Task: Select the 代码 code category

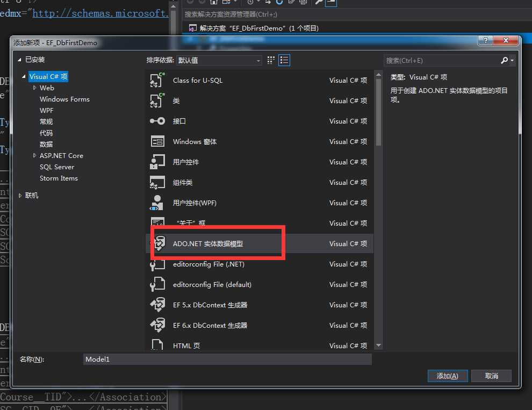Action: 46,133
